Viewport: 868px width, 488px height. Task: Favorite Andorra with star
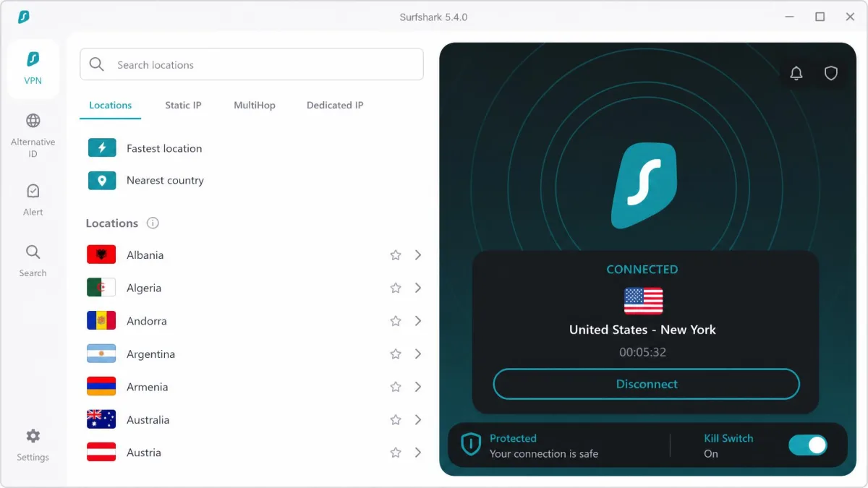(396, 321)
